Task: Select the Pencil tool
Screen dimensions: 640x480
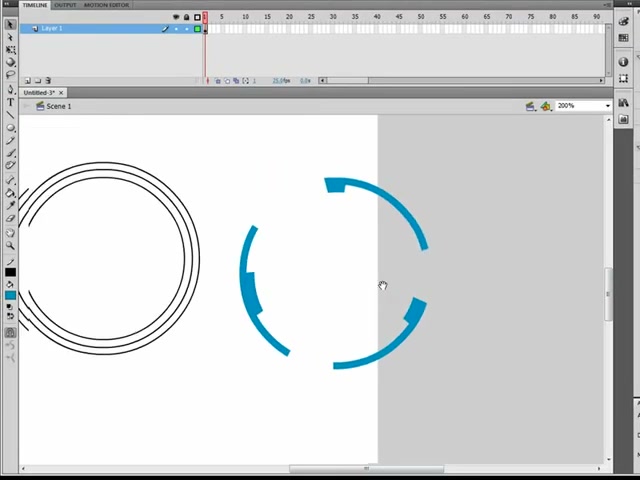Action: pyautogui.click(x=10, y=140)
